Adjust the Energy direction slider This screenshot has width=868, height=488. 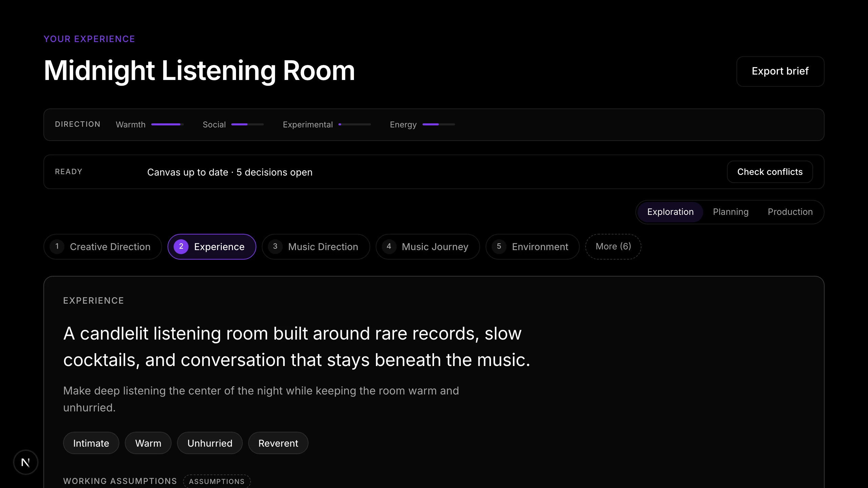439,124
